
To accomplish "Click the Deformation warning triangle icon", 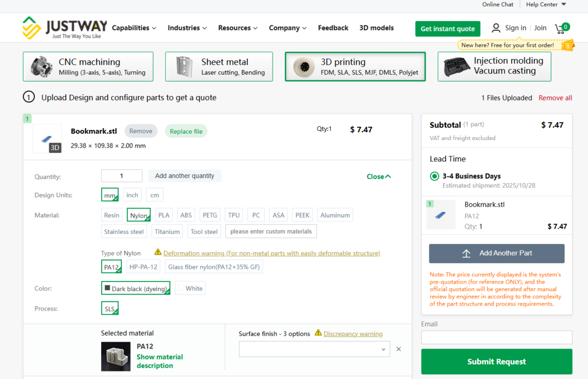I will [158, 252].
